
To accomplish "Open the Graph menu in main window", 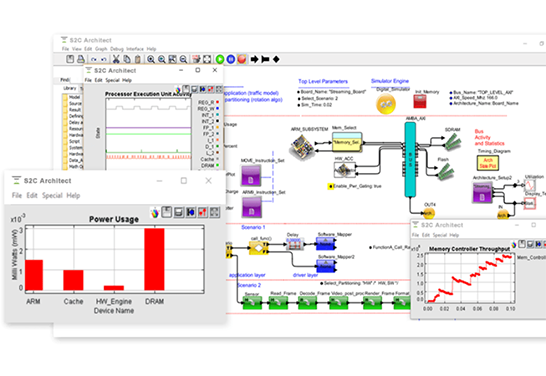I will (101, 49).
